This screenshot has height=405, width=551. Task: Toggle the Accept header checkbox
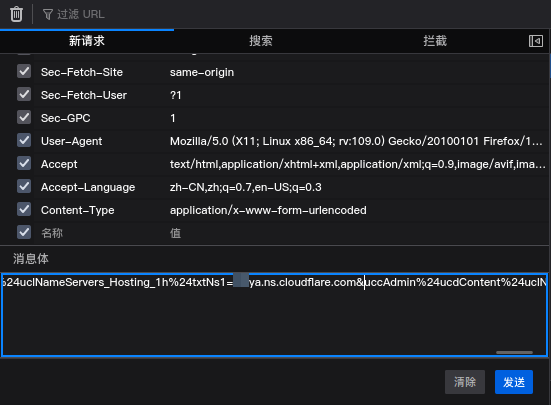point(24,163)
